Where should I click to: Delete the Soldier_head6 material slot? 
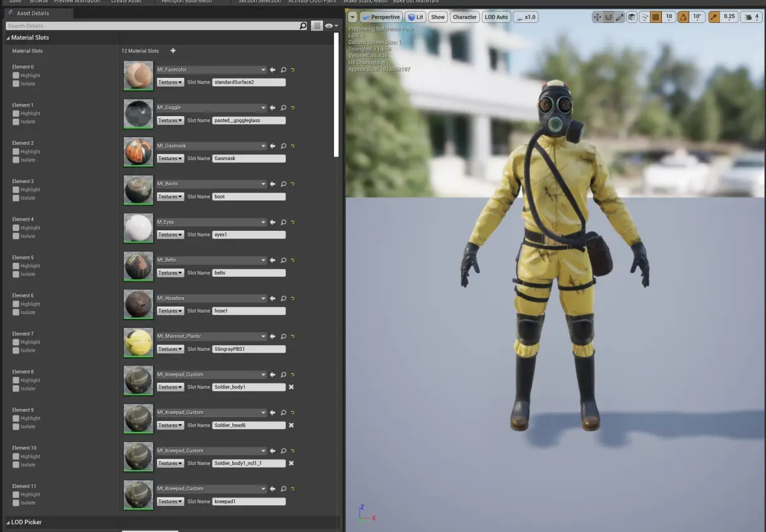291,425
